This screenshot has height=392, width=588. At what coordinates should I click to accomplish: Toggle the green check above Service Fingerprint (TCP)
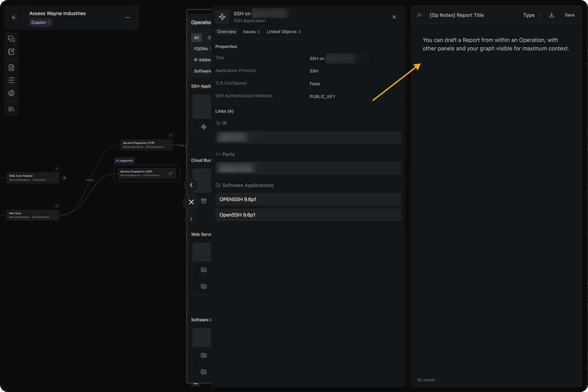171,135
